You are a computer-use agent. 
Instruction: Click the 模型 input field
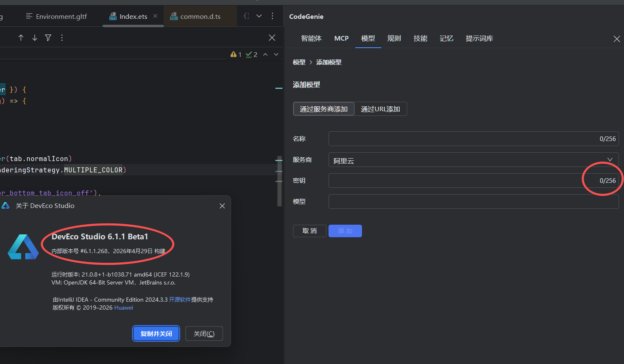473,201
